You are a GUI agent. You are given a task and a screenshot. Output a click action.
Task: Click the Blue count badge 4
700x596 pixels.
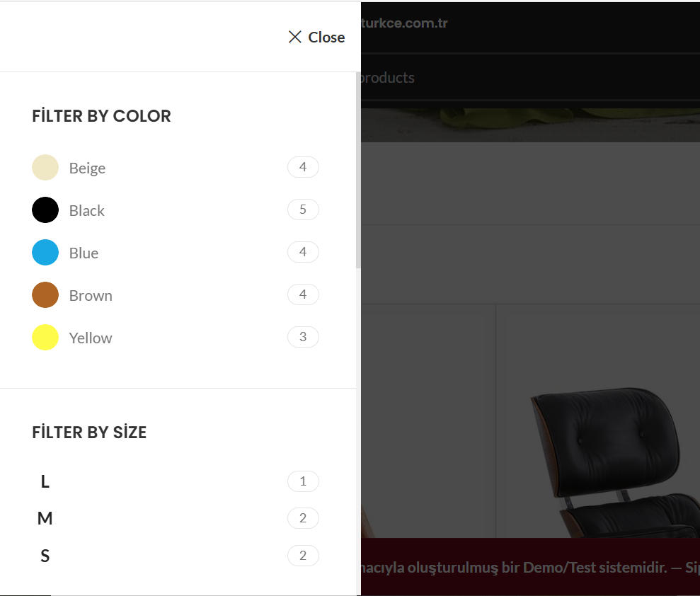click(x=303, y=252)
